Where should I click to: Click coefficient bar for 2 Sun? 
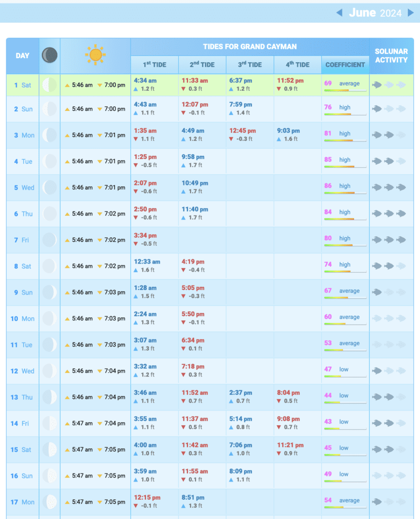[345, 115]
